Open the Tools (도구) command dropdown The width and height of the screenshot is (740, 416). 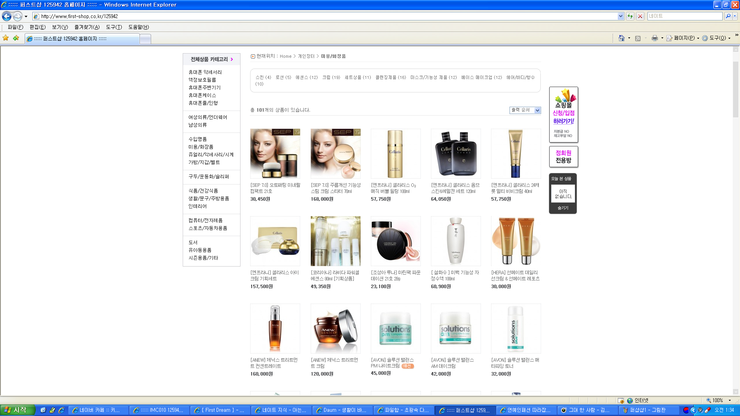point(715,38)
